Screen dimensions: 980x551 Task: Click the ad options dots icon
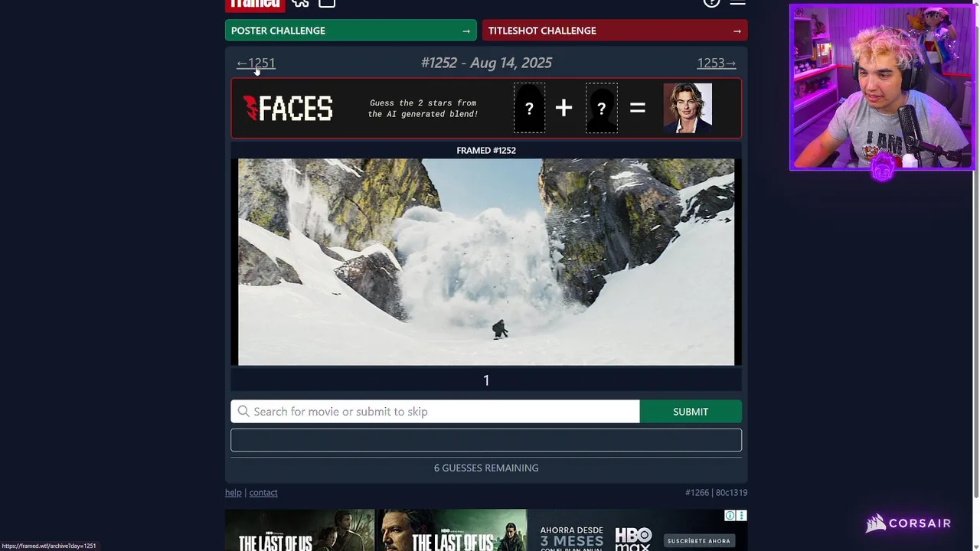(x=741, y=516)
